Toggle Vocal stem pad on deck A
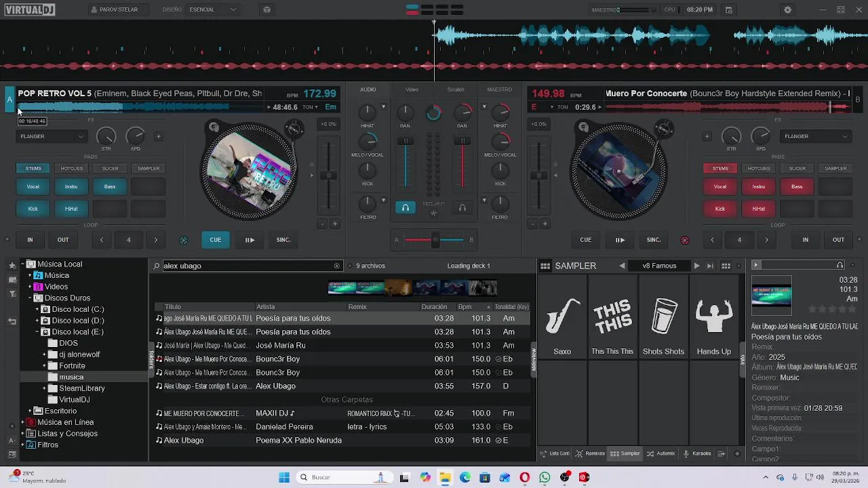Image resolution: width=868 pixels, height=488 pixels. pyautogui.click(x=33, y=186)
